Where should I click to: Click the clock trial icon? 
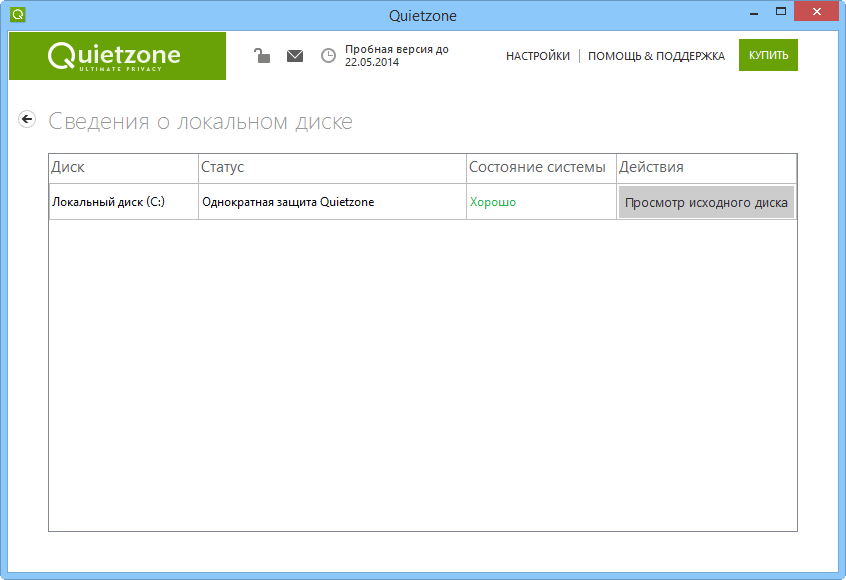tap(328, 56)
